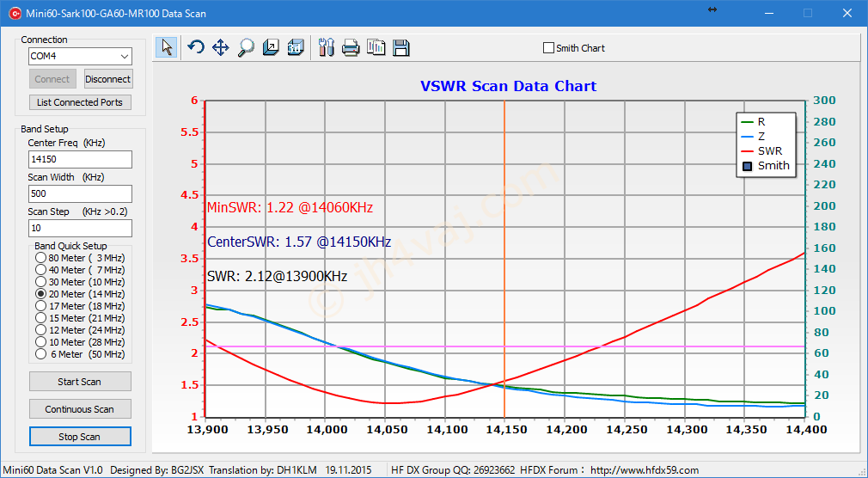Print the chart with the printer icon
The width and height of the screenshot is (868, 478).
(x=351, y=47)
